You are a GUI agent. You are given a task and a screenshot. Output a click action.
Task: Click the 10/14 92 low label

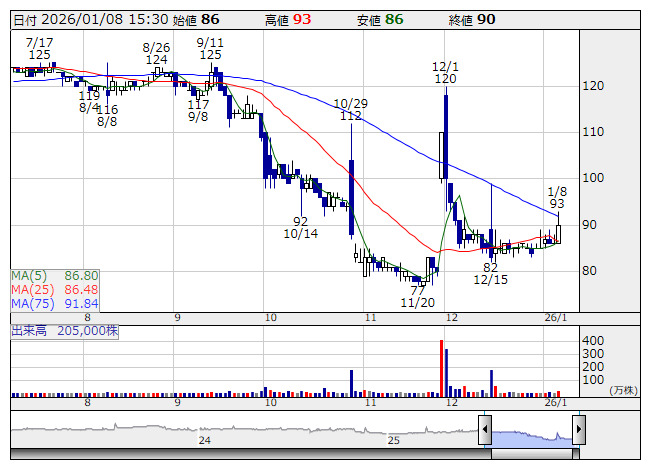pos(301,227)
